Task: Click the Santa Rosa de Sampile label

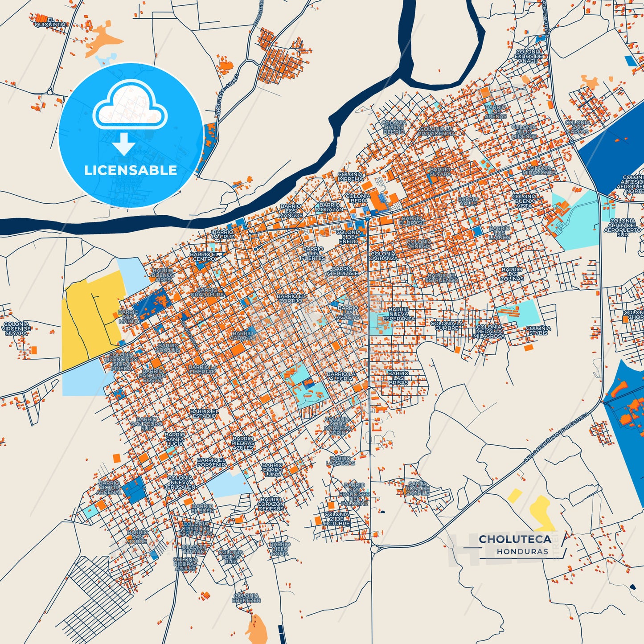Action: (x=418, y=489)
